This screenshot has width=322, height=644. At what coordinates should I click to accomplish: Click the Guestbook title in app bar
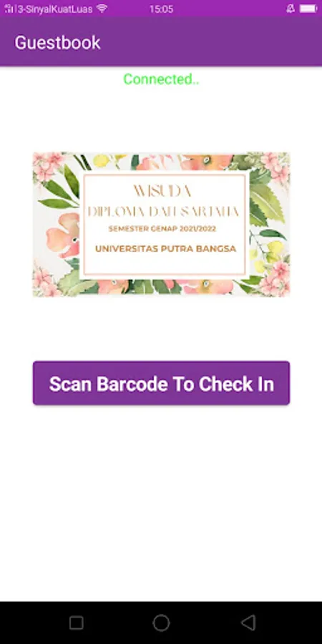coord(57,43)
